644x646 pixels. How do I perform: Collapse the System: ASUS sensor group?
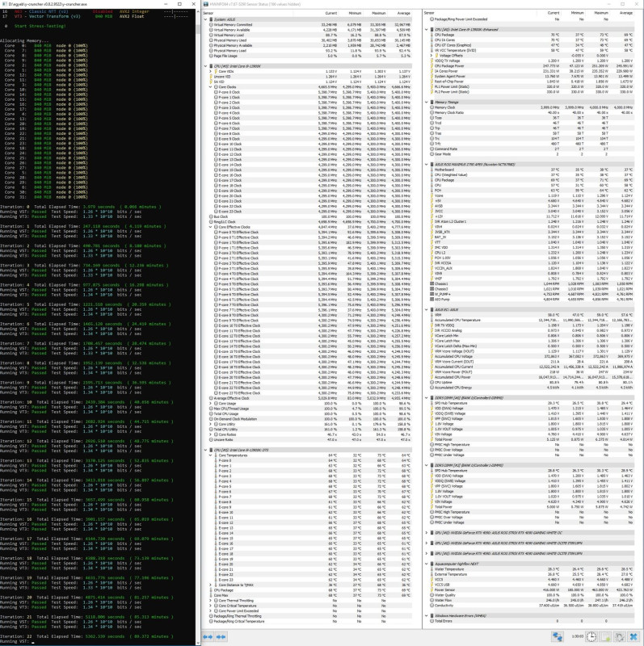coord(206,19)
